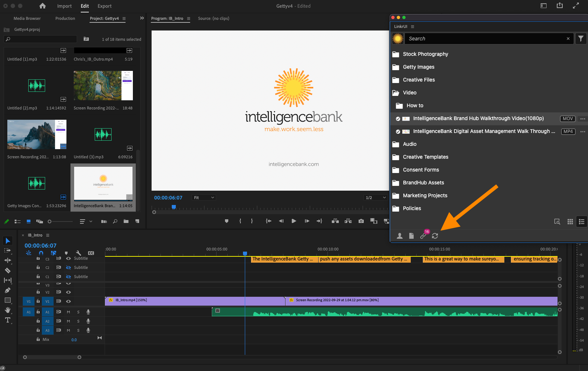This screenshot has height=371, width=588.
Task: Open the Media Browser panel tab
Action: click(27, 18)
